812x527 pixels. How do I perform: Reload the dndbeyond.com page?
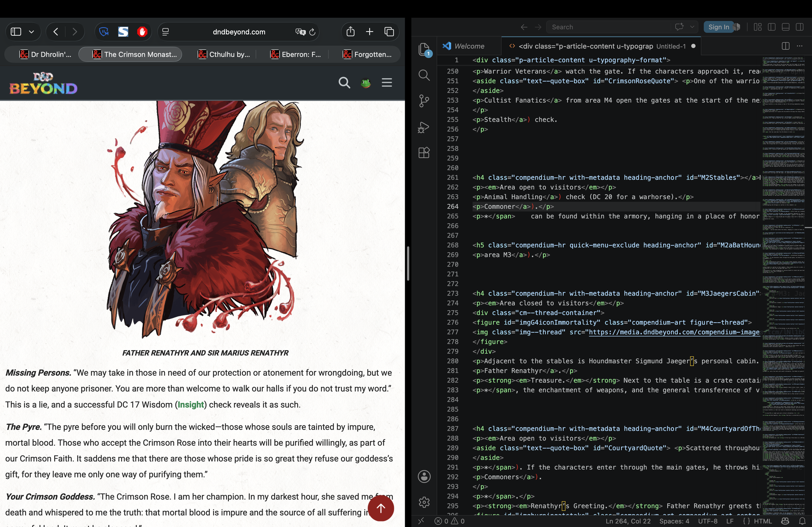[x=312, y=32]
